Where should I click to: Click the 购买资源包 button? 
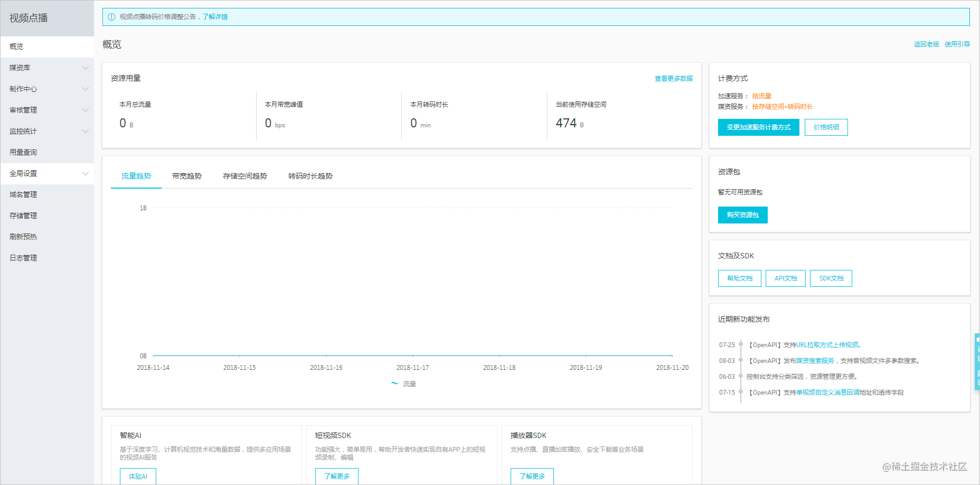742,215
